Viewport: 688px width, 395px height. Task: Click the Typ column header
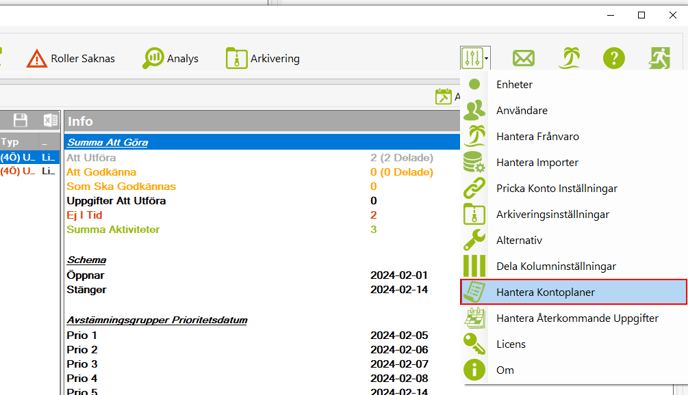point(18,142)
